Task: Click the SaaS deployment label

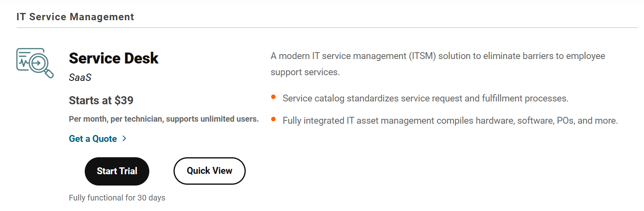Action: click(80, 78)
